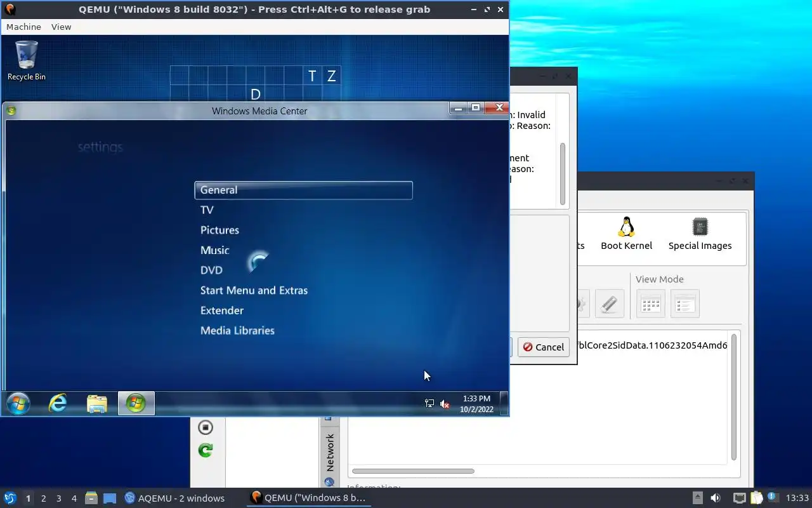Click the Windows Media Center title icon

coord(11,110)
